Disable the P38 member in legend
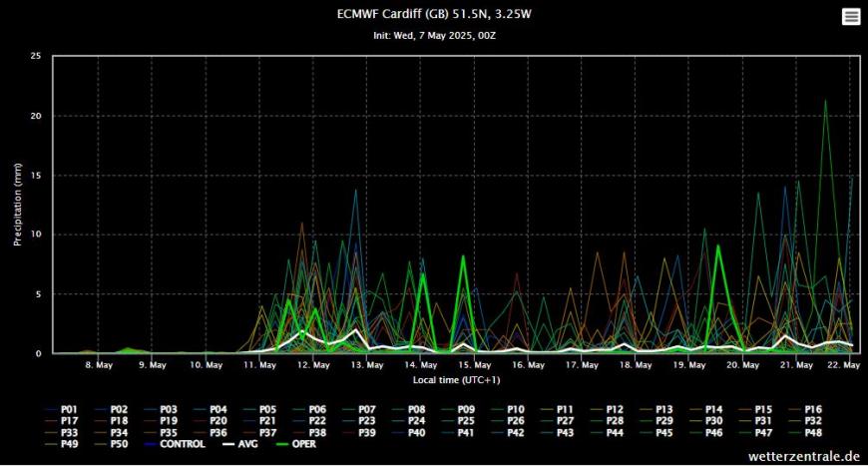The image size is (868, 466). (310, 433)
